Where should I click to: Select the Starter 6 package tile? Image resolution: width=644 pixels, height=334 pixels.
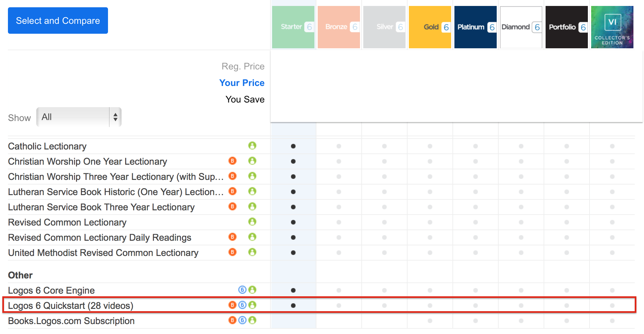tap(293, 27)
